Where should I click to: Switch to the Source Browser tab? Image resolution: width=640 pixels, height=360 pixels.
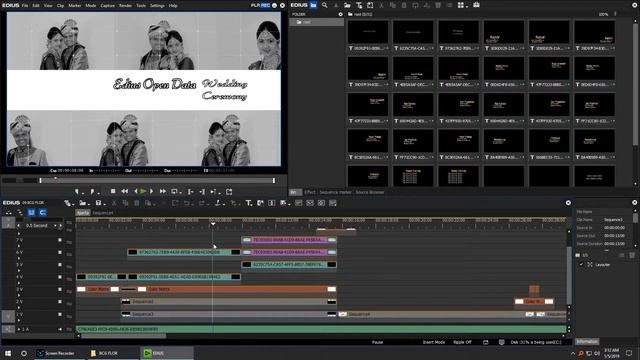[x=369, y=192]
